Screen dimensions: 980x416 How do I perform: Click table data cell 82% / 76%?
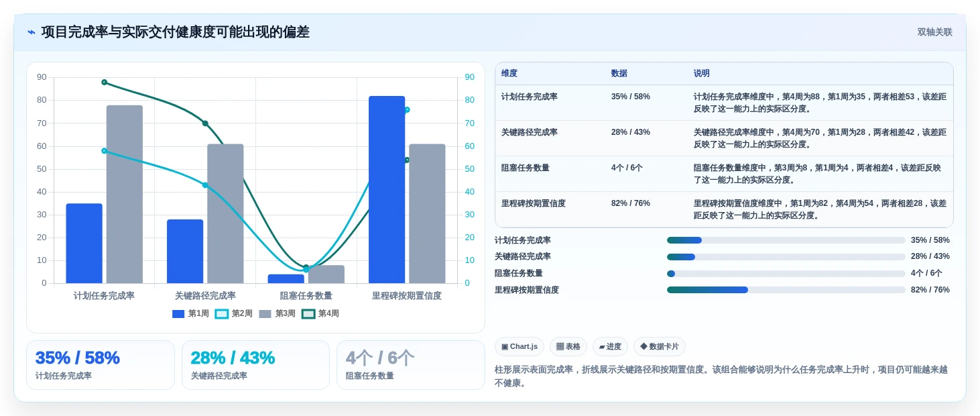pyautogui.click(x=631, y=203)
